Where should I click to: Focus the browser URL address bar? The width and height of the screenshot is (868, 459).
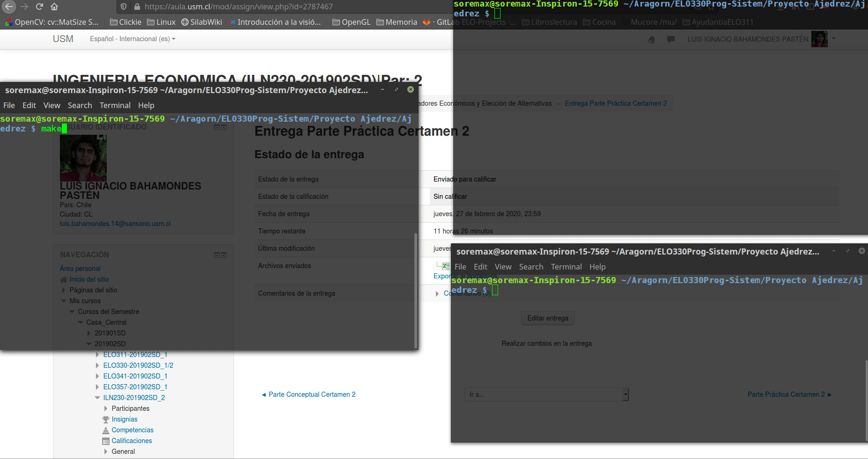281,7
